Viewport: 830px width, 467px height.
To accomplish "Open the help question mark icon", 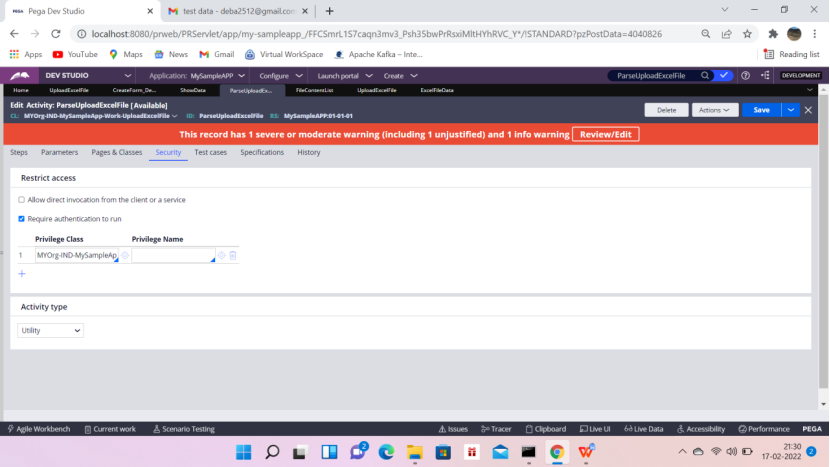I will (745, 76).
